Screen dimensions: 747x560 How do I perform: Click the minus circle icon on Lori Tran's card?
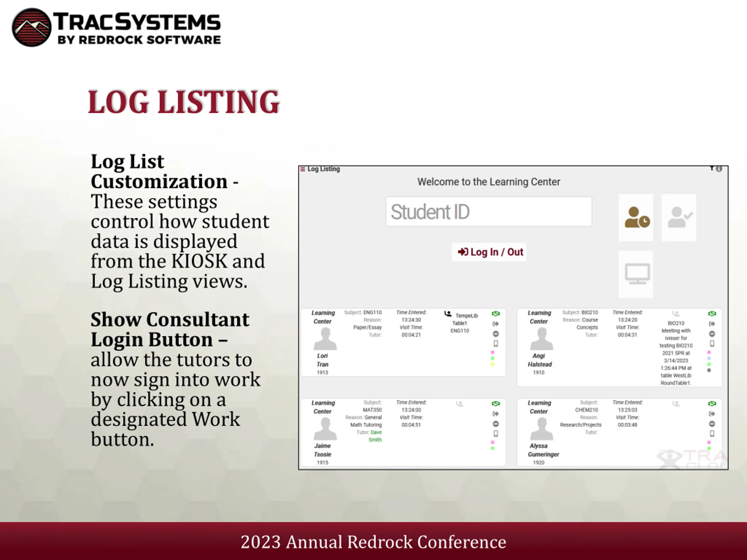tap(496, 334)
